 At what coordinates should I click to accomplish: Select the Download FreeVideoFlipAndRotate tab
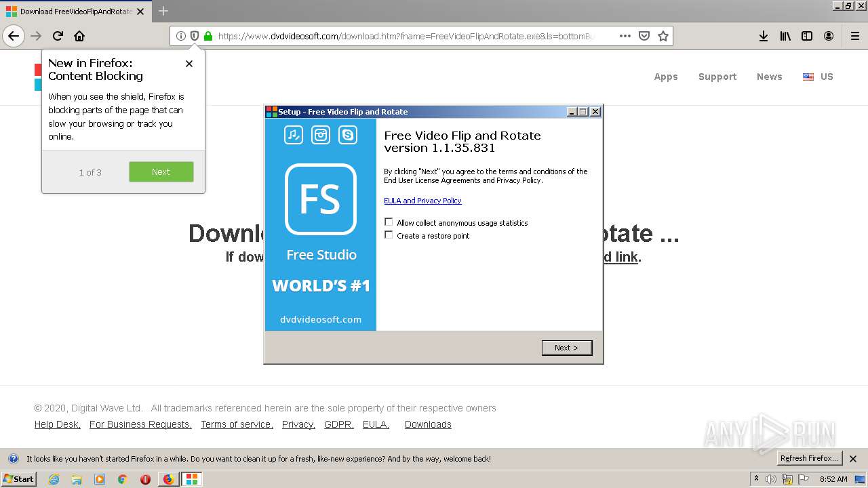[75, 12]
